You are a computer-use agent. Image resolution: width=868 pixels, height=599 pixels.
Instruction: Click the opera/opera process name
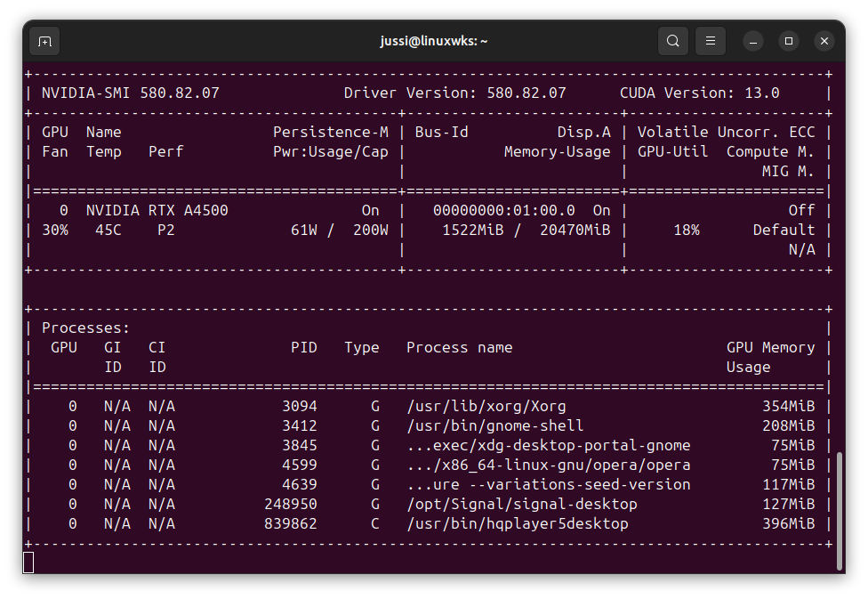(x=549, y=465)
